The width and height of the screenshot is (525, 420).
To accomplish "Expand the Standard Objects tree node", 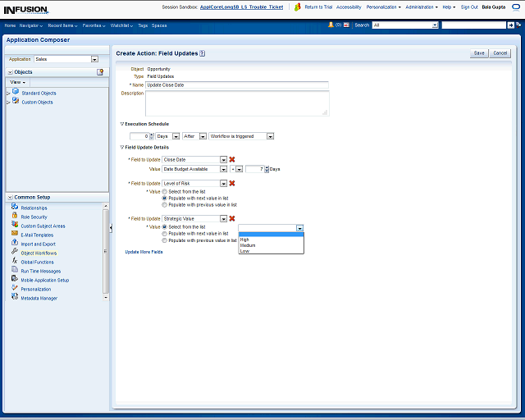I will (x=8, y=93).
